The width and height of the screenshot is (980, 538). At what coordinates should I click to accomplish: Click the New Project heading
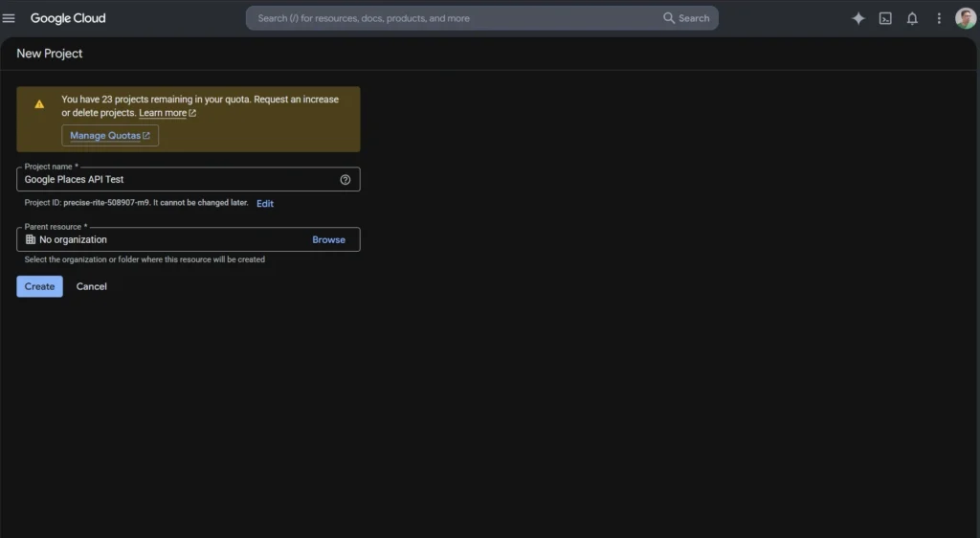tap(50, 53)
